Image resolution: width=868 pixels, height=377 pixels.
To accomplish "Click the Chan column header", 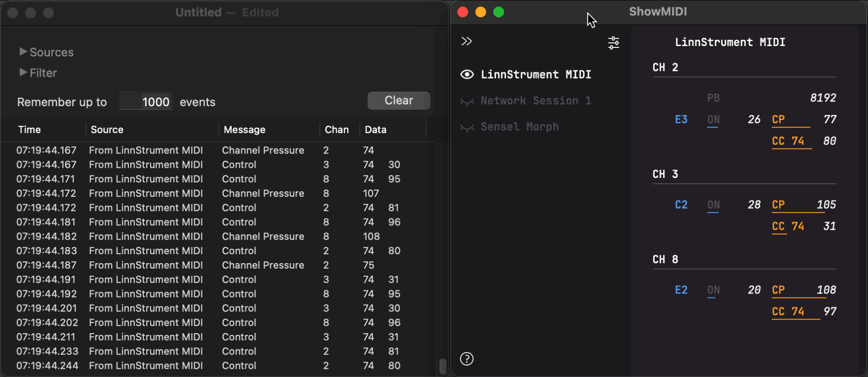I will tap(336, 130).
